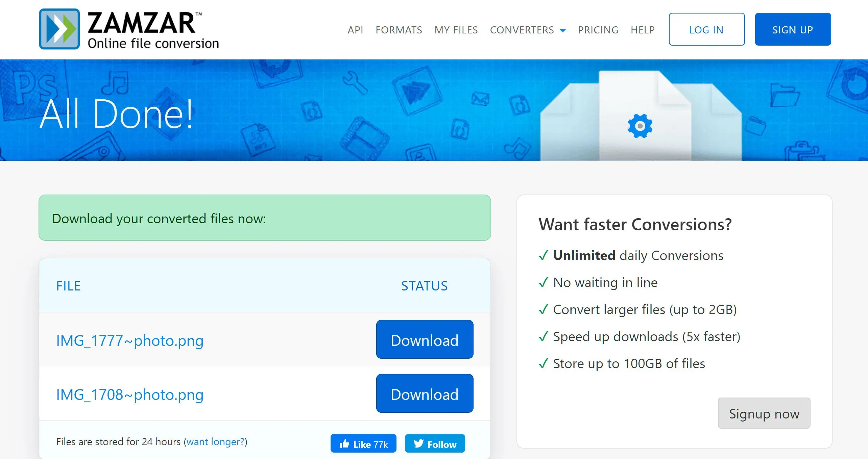Click the All Done! banner heading
Viewport: 868px width, 459px height.
coord(116,114)
